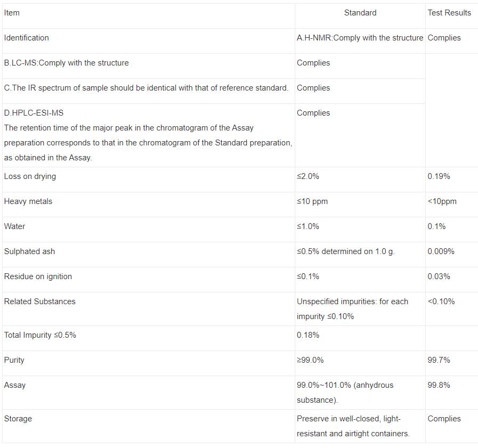Select the 0.19% loss on drying result
This screenshot has width=478, height=448.
(439, 176)
